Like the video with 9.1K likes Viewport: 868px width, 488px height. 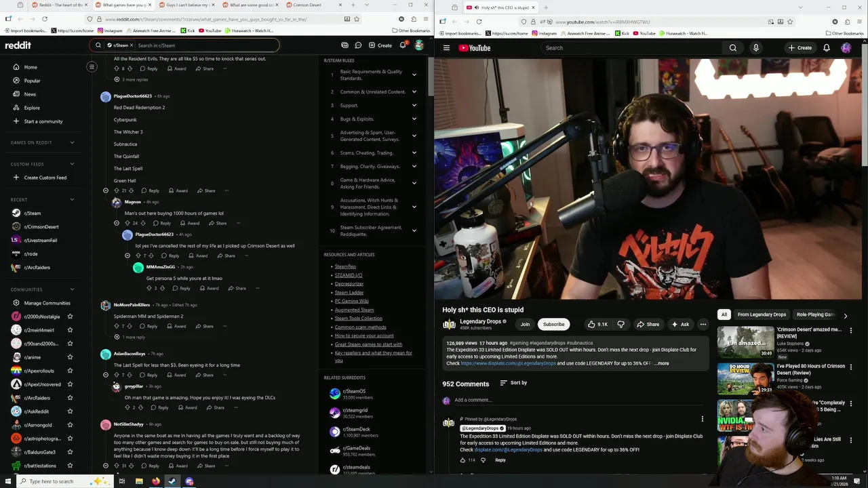point(597,324)
